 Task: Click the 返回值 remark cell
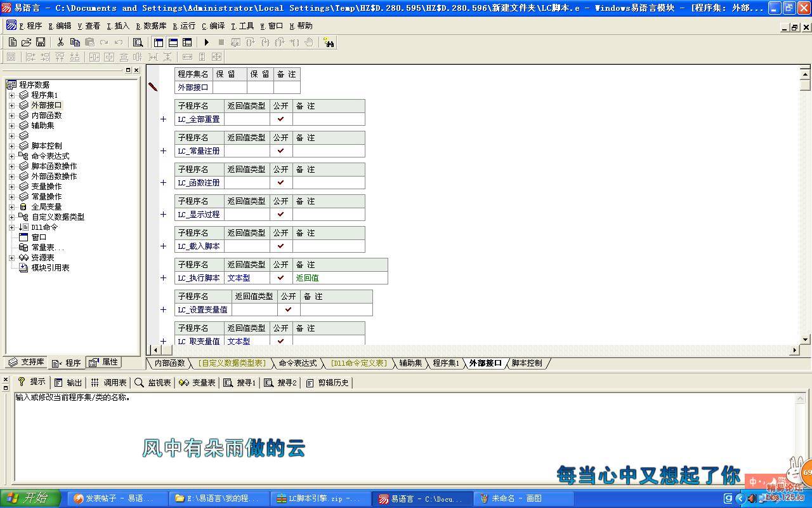point(340,277)
